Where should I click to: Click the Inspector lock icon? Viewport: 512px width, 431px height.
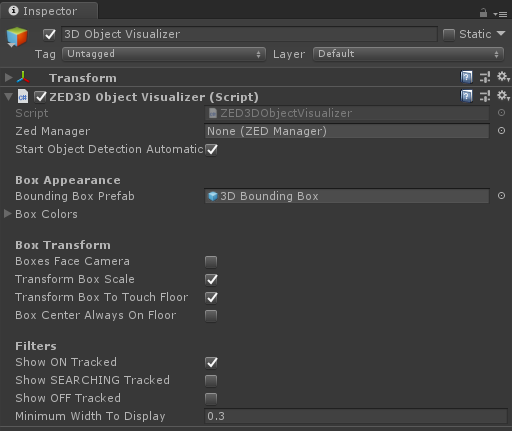point(483,13)
